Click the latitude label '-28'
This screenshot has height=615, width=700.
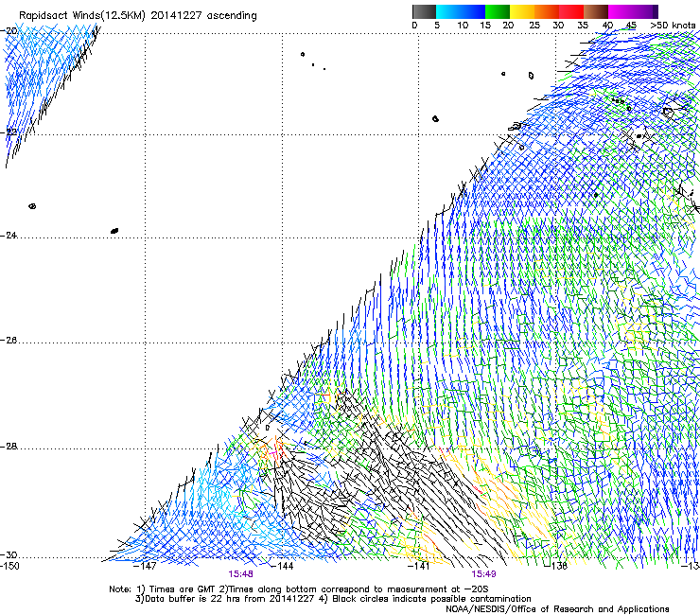click(10, 447)
